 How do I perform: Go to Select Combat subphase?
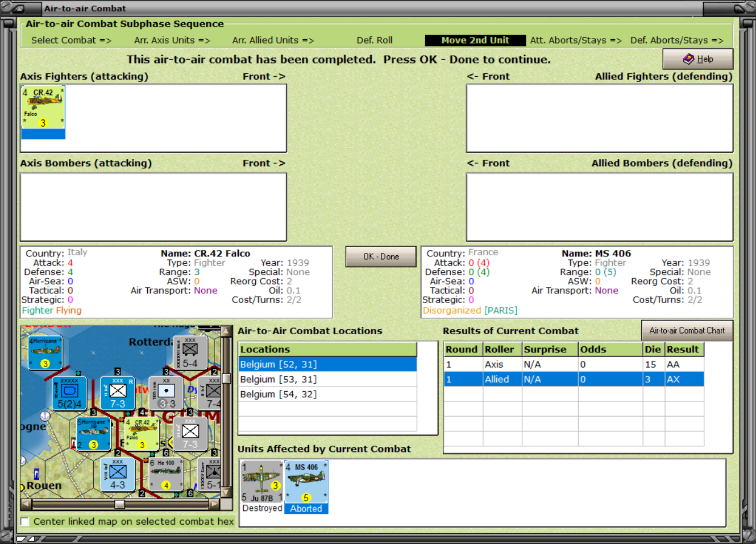coord(71,40)
